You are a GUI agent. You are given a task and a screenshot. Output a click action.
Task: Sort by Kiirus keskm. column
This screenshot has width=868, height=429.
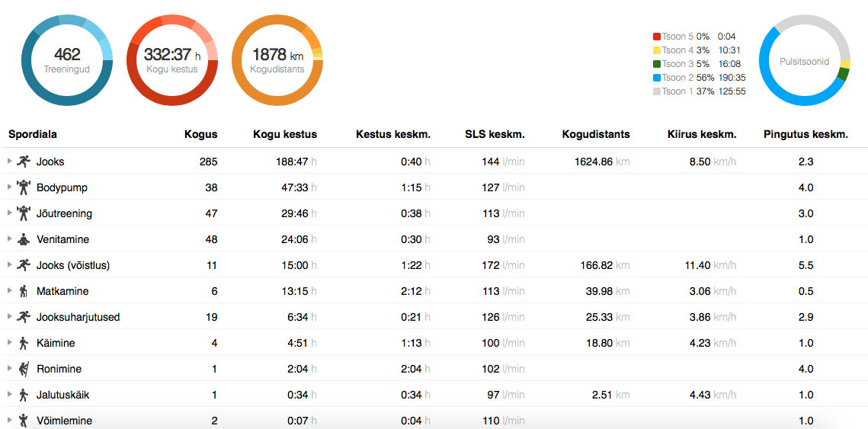[x=701, y=134]
